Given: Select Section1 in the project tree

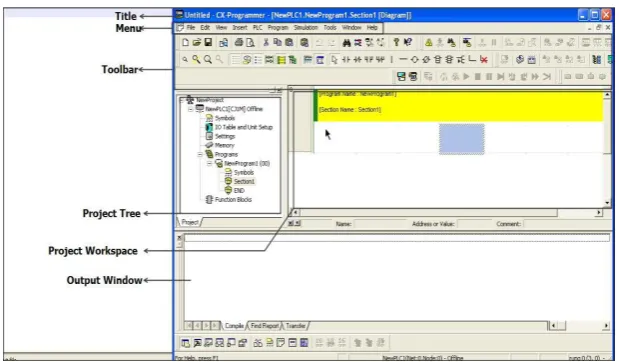Looking at the screenshot, I should pyautogui.click(x=244, y=182).
